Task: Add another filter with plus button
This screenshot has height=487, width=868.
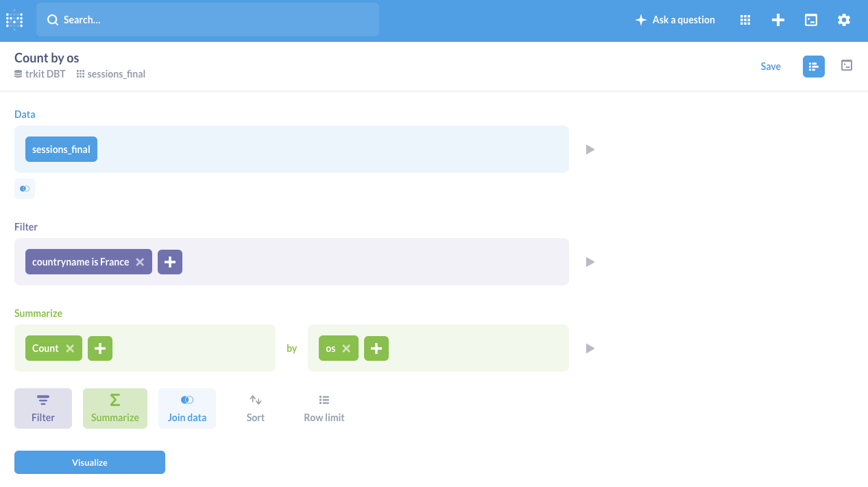Action: coord(170,262)
